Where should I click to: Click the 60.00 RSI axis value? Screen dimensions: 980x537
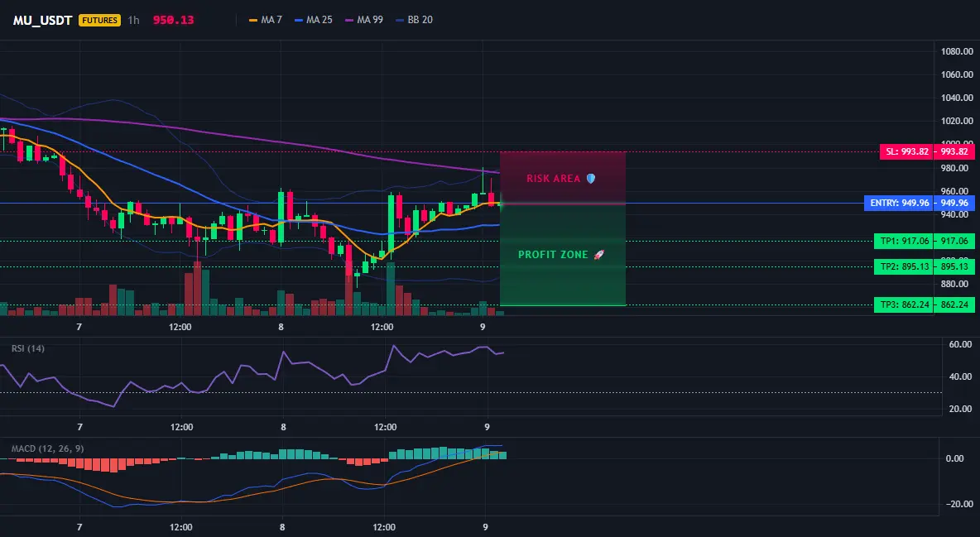click(961, 344)
